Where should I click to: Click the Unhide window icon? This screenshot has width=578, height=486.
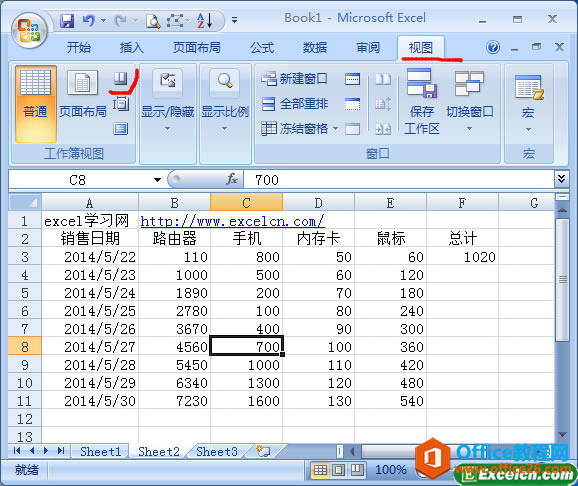352,129
